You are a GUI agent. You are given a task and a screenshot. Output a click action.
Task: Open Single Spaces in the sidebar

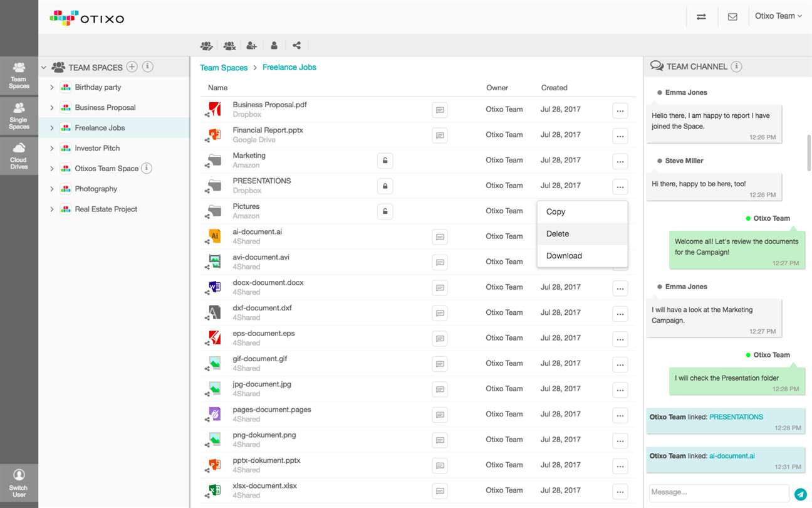[x=19, y=115]
